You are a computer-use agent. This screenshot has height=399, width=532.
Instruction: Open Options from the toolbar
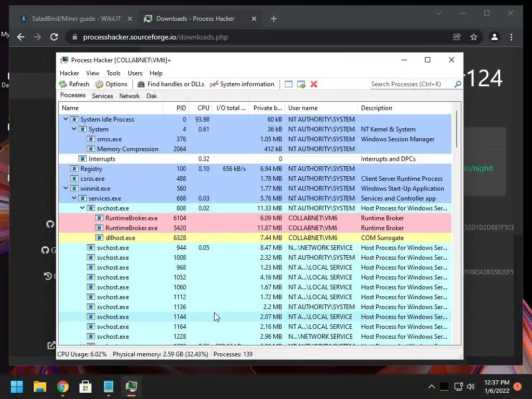pos(111,84)
